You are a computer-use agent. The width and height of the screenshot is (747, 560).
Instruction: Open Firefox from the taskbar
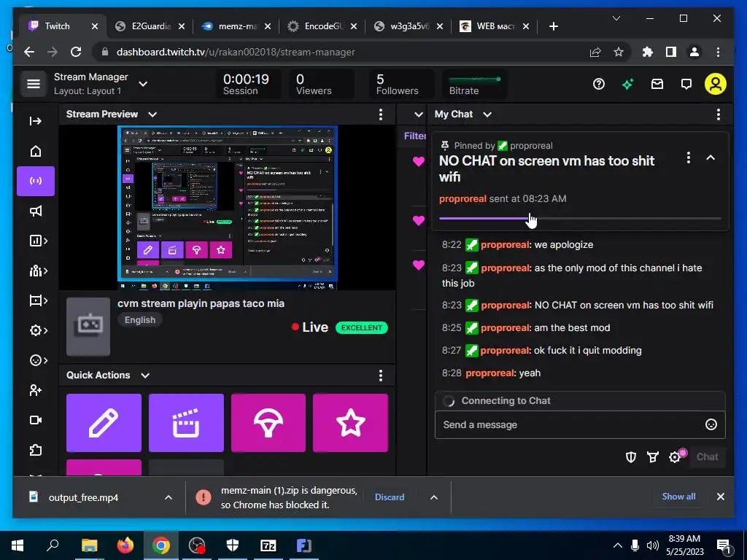(125, 545)
